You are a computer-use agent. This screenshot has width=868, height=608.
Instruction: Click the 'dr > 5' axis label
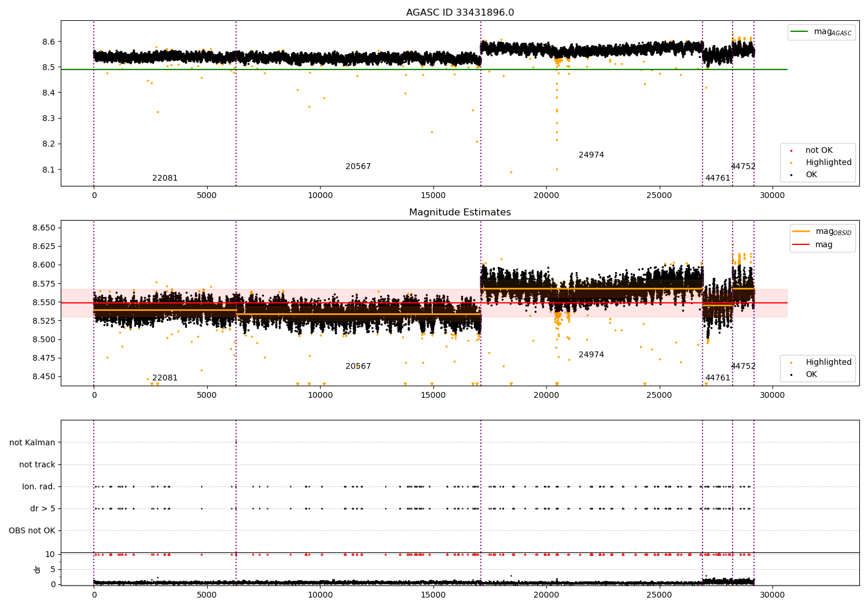point(43,509)
